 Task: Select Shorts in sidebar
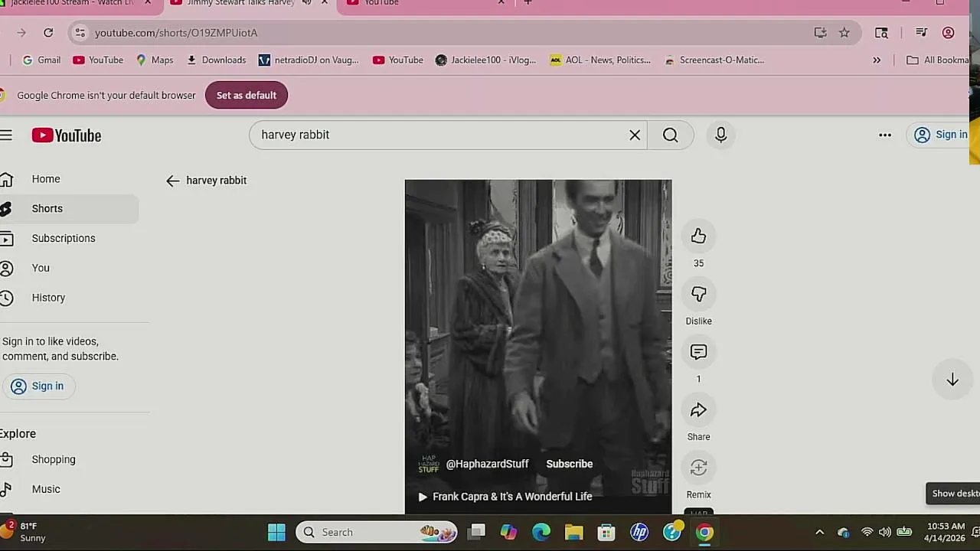pyautogui.click(x=69, y=208)
